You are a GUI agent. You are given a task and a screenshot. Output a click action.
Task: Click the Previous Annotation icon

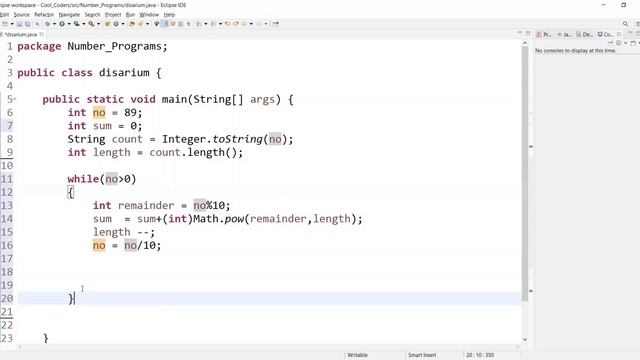click(213, 24)
